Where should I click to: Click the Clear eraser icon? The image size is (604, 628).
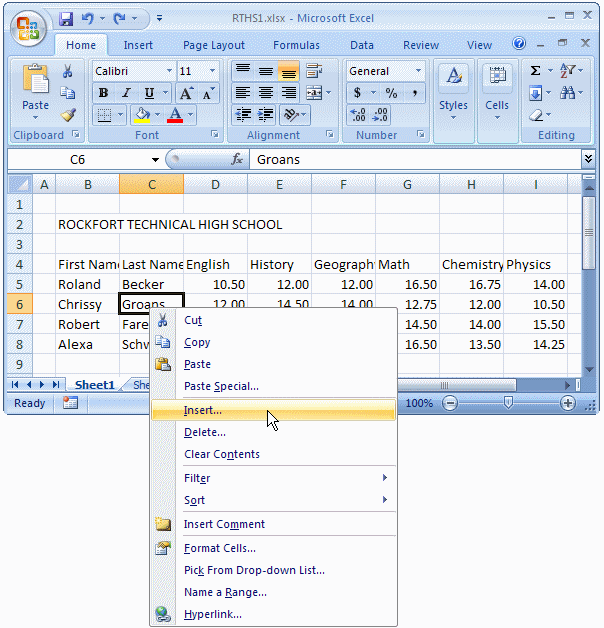536,115
